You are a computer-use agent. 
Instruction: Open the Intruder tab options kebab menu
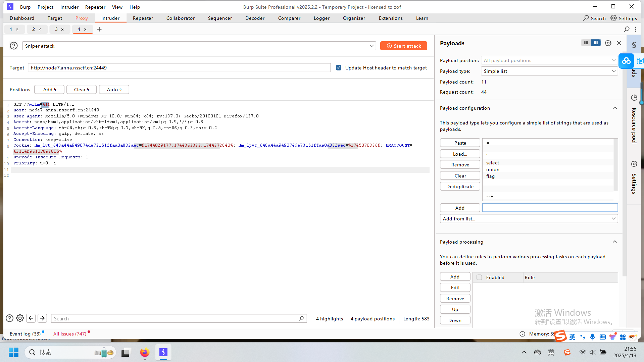tap(635, 29)
